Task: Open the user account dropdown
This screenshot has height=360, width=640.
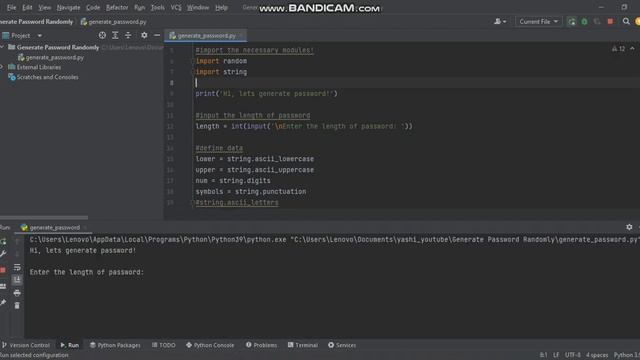Action: pos(500,22)
